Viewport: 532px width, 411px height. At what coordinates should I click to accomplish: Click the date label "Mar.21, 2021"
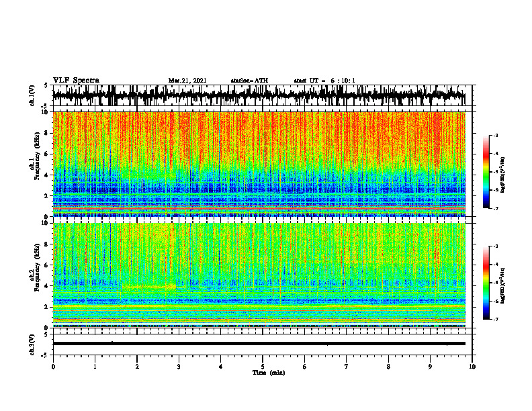pyautogui.click(x=187, y=81)
